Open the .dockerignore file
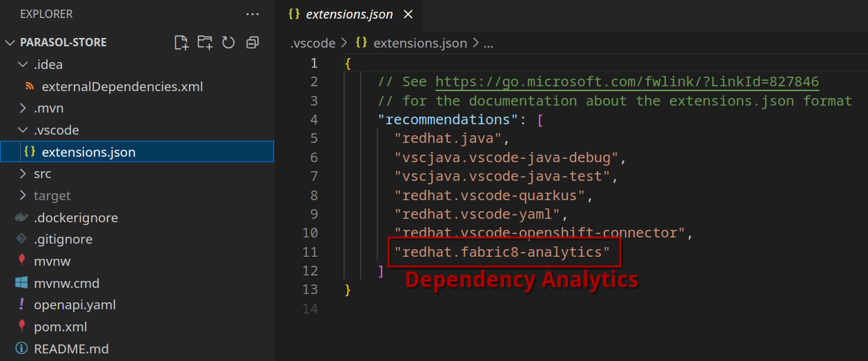 (x=76, y=218)
